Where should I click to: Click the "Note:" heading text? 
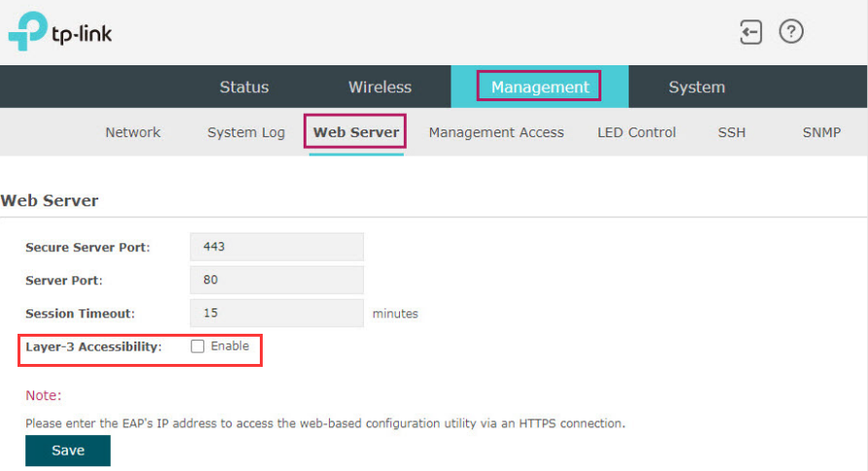(43, 395)
